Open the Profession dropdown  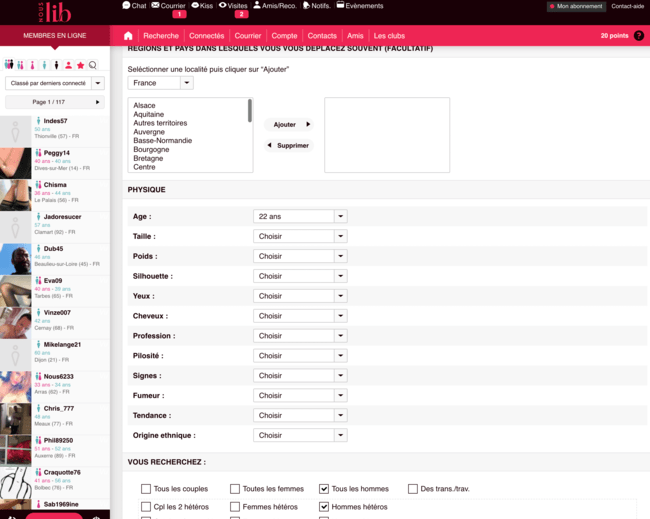tap(300, 336)
